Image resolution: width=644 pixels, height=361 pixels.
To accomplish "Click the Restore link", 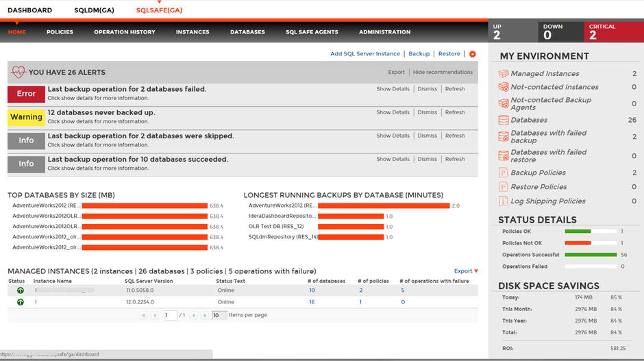I will click(x=449, y=54).
